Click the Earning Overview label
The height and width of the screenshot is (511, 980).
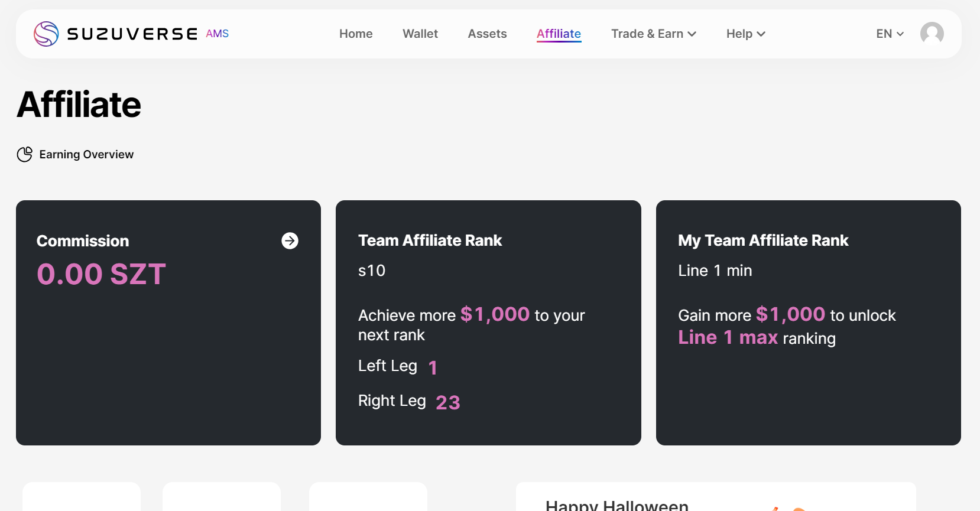pos(86,154)
